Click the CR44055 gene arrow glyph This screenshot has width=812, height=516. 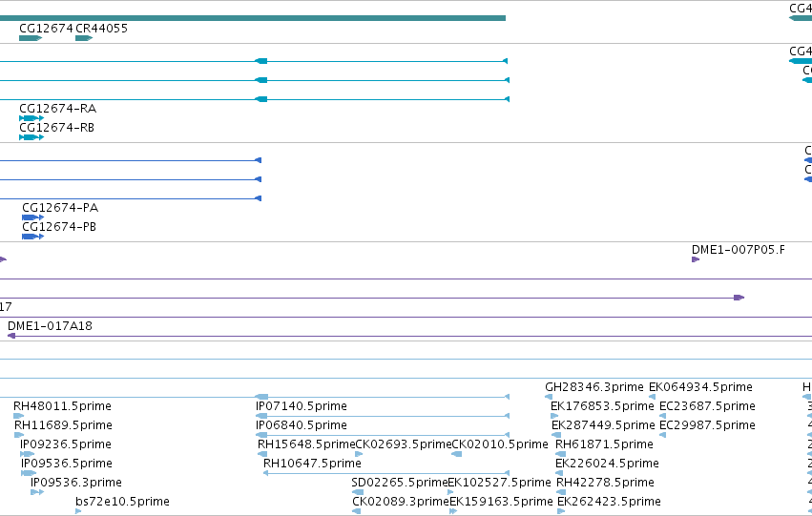84,38
